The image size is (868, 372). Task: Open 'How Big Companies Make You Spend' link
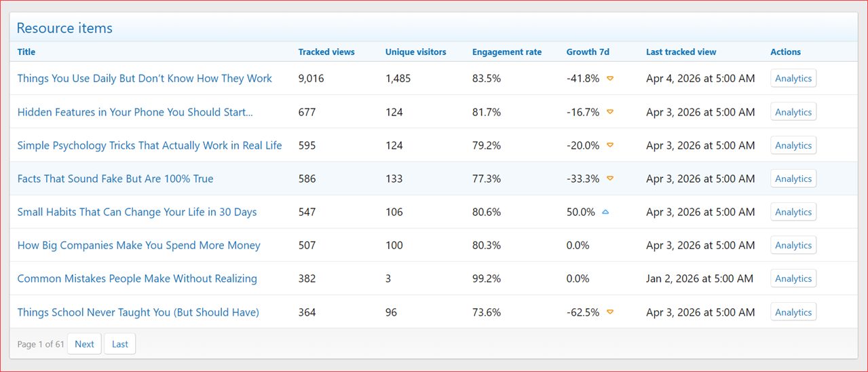click(x=139, y=245)
